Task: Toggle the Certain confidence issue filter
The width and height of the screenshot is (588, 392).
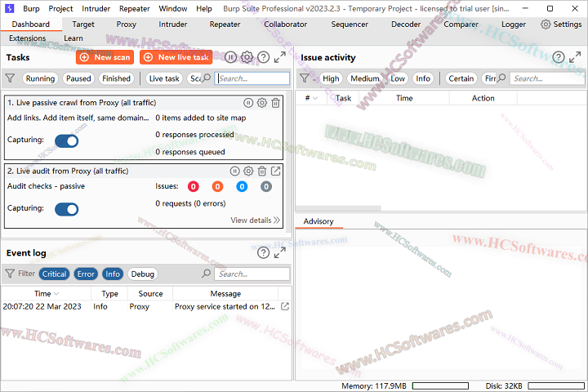Action: 461,78
